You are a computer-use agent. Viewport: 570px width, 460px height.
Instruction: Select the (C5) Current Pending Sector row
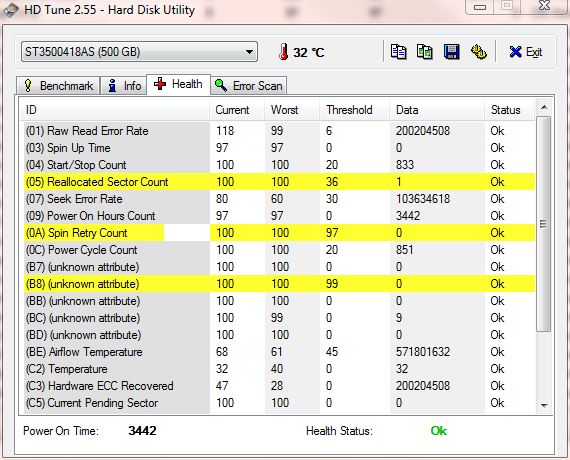[279, 403]
